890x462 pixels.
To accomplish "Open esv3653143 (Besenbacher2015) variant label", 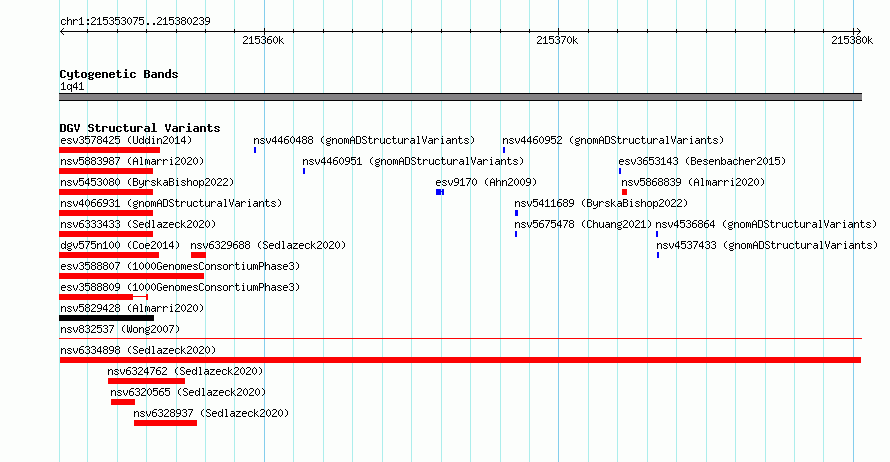I will pos(702,161).
